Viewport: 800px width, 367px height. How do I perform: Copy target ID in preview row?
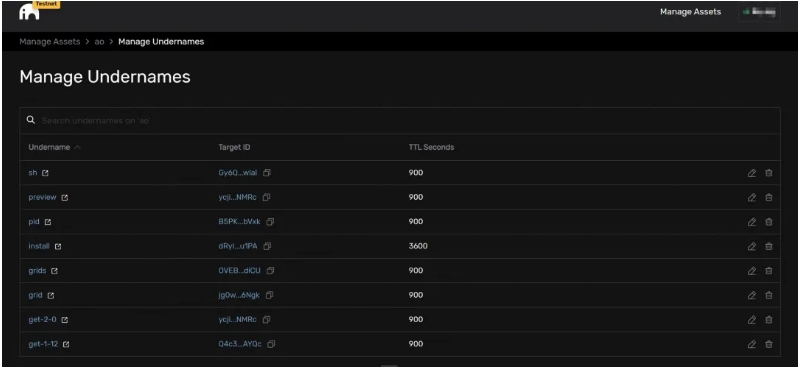pos(266,198)
